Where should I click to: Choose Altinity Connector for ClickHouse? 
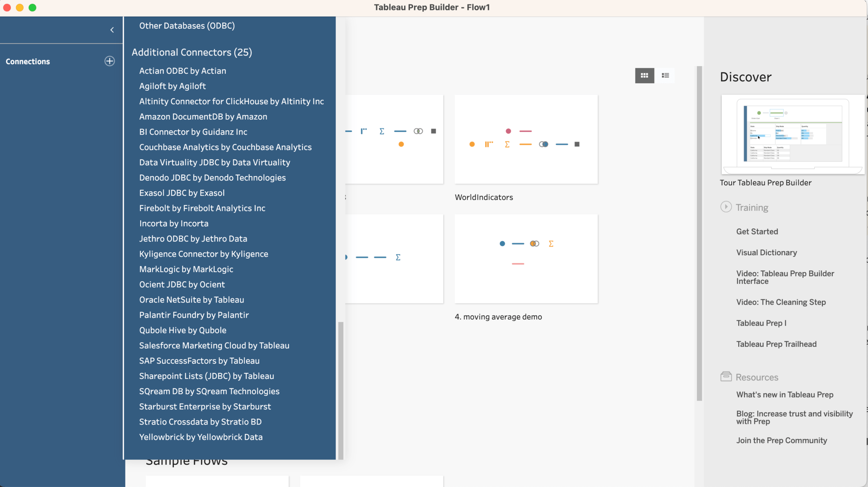pos(231,102)
